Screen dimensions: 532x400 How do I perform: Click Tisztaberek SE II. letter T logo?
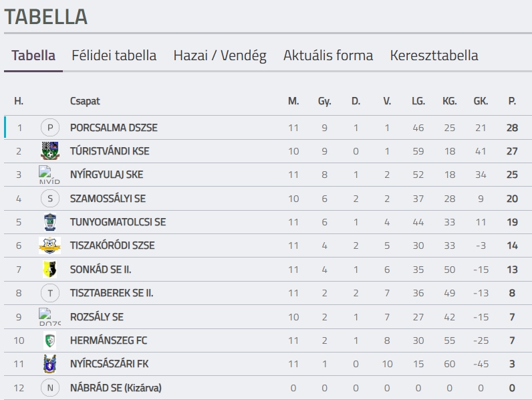coord(50,293)
